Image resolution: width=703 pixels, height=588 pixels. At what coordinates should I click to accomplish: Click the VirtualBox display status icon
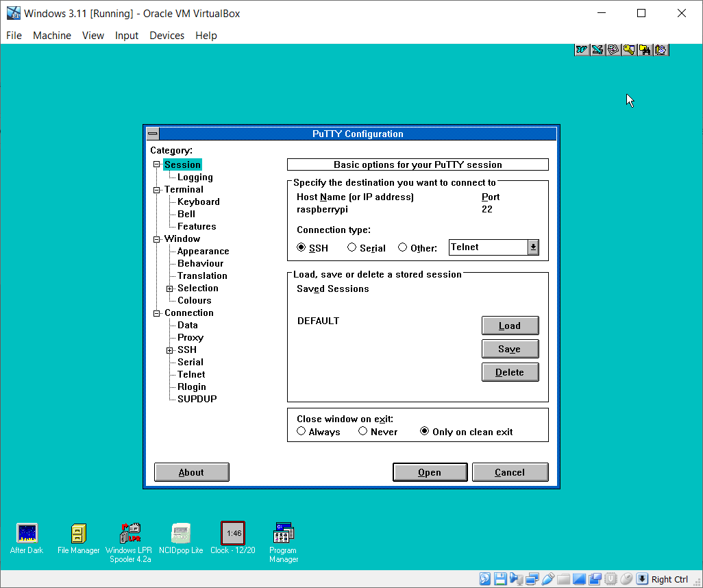(x=579, y=578)
